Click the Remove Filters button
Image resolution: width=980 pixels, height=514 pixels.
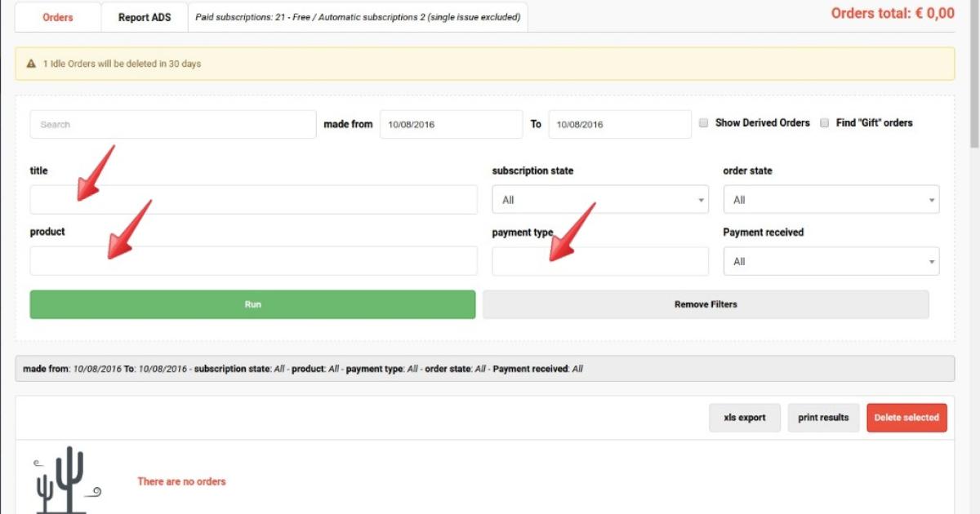click(706, 304)
